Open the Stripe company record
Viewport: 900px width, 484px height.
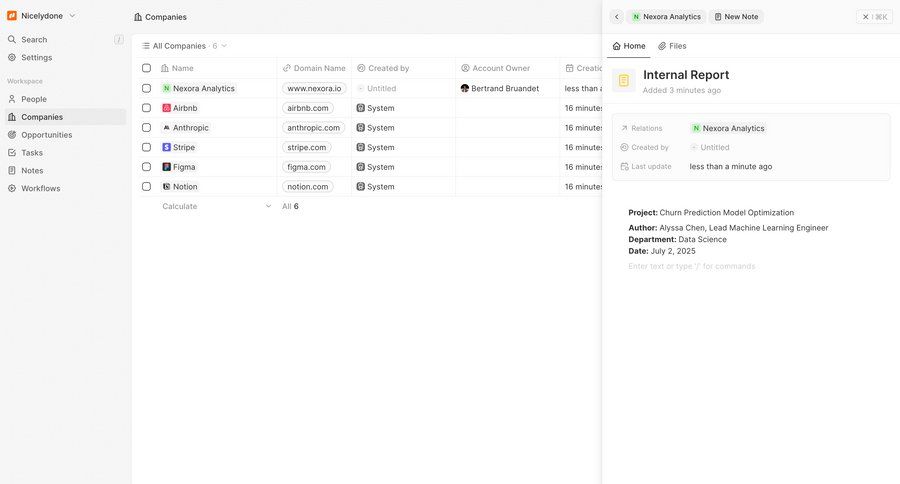pos(179,147)
